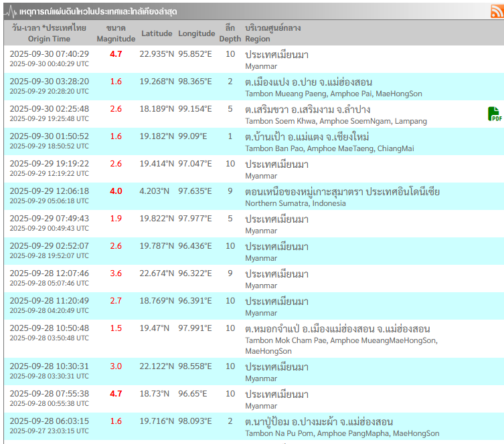
Task: Click Northern Sumatra, Indonesia region text
Action: click(x=295, y=203)
